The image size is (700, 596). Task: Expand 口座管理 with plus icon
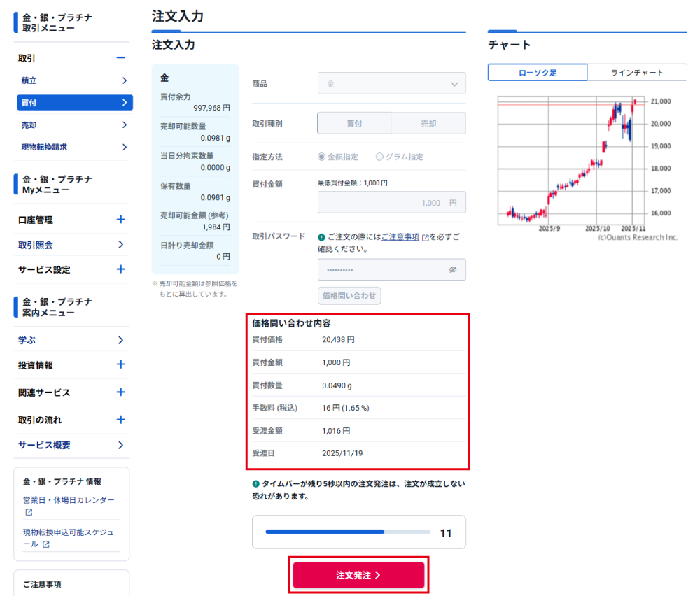(120, 220)
